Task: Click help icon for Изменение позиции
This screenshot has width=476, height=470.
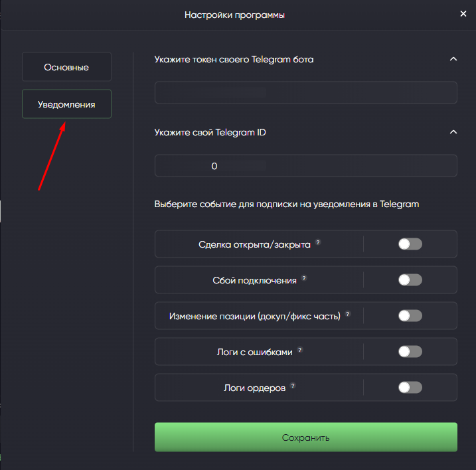Action: point(348,315)
